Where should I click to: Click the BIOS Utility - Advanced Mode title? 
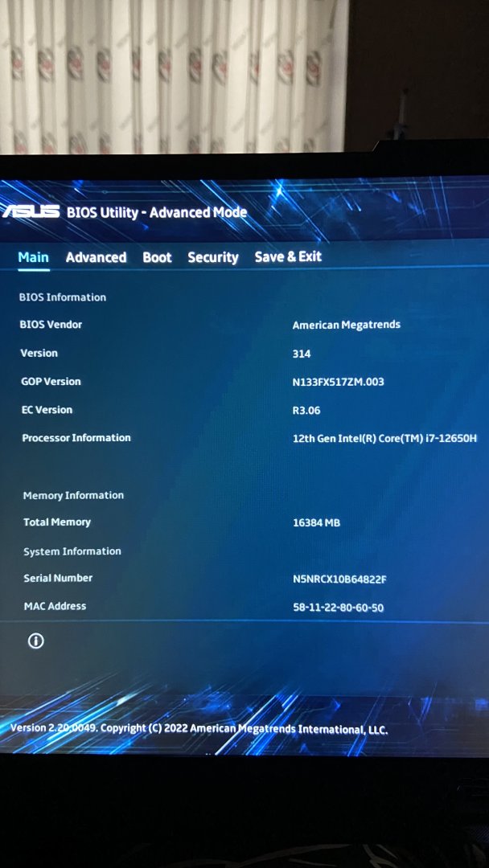(x=157, y=212)
